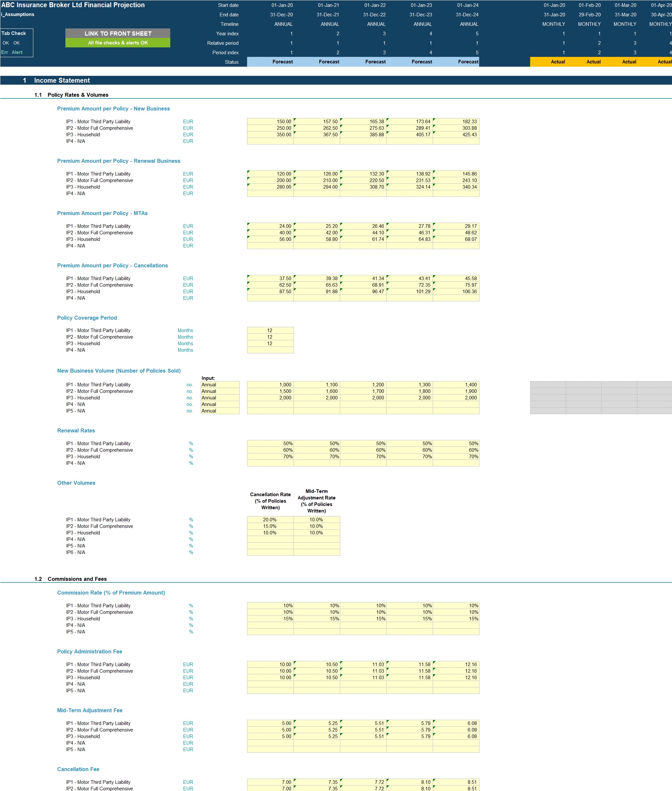Click the ABC Insurance Broker Ltd title
The image size is (672, 791).
[73, 5]
